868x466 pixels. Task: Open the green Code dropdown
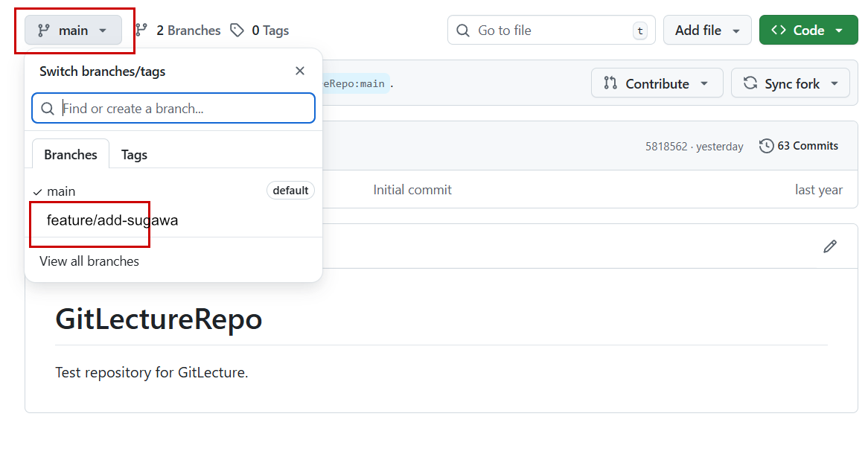tap(808, 31)
